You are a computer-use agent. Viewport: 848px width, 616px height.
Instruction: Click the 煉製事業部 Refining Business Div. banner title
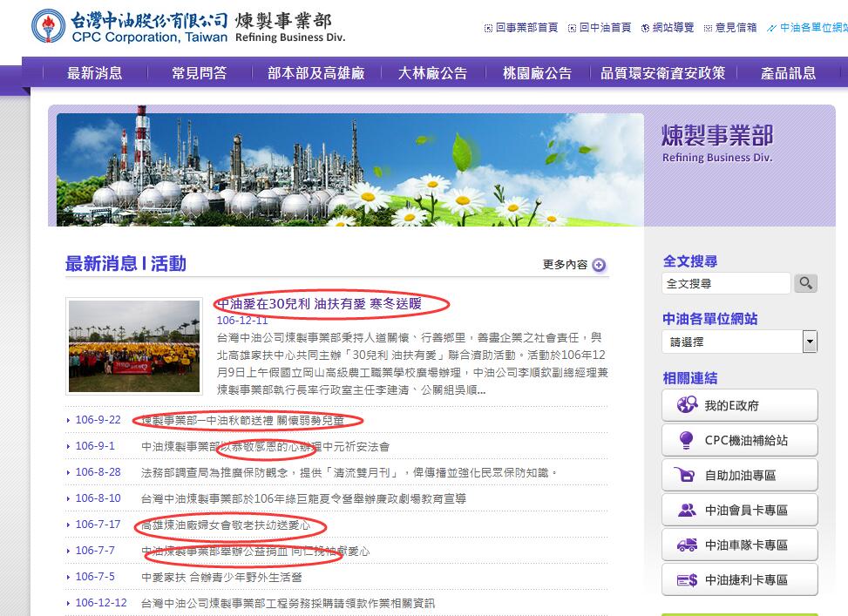[717, 143]
